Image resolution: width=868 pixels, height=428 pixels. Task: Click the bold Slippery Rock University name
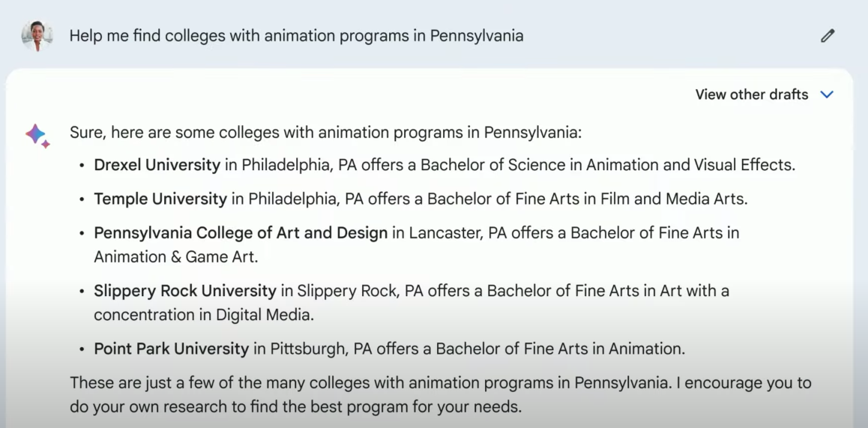point(185,290)
